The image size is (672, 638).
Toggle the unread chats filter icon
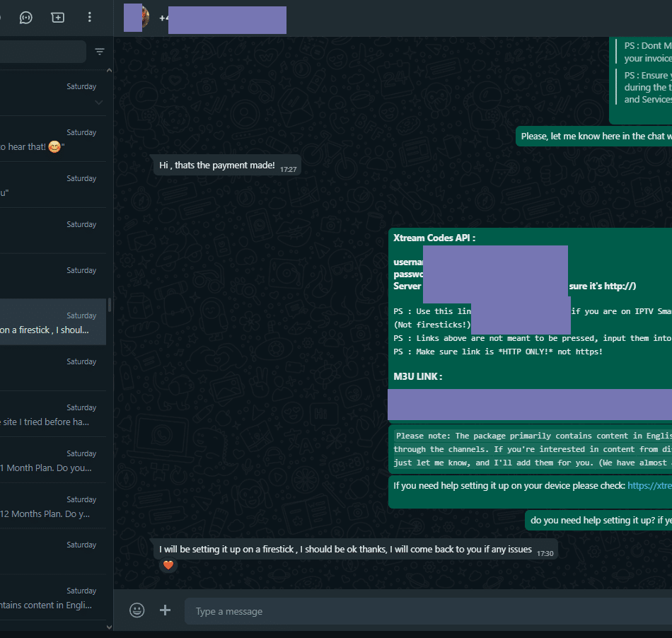click(x=100, y=52)
